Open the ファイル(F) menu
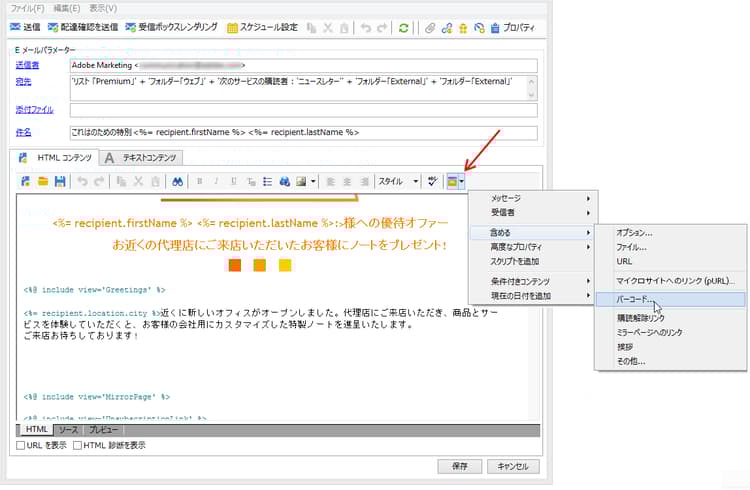Image resolution: width=750 pixels, height=490 pixels. click(27, 8)
